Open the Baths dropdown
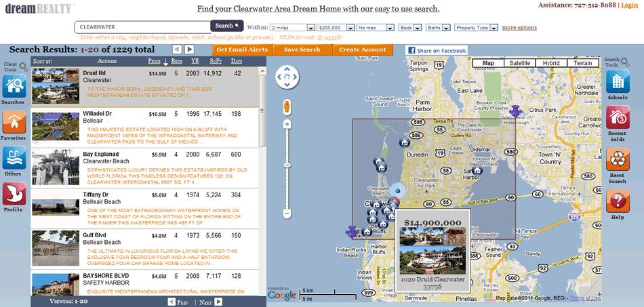The image size is (644, 307). point(438,28)
